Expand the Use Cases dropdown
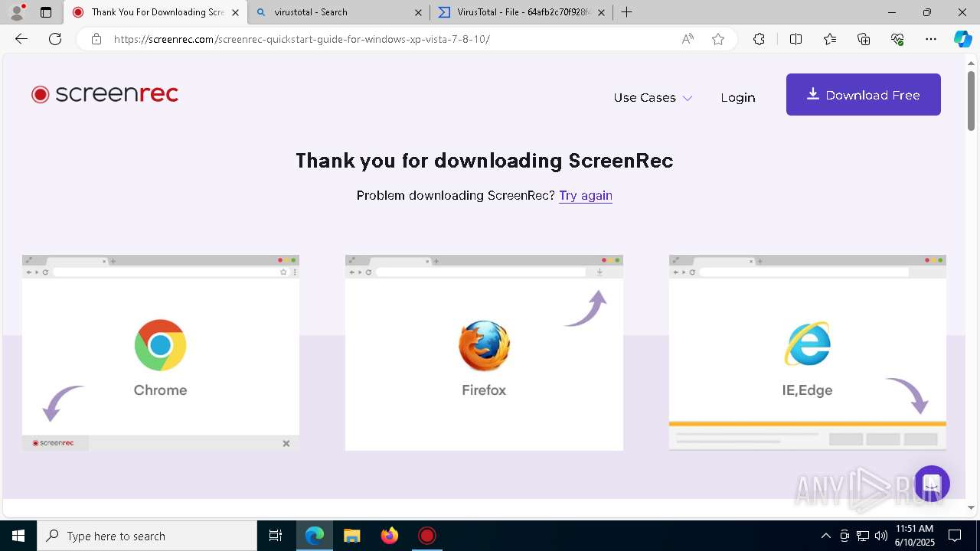The width and height of the screenshot is (980, 551). click(x=652, y=98)
